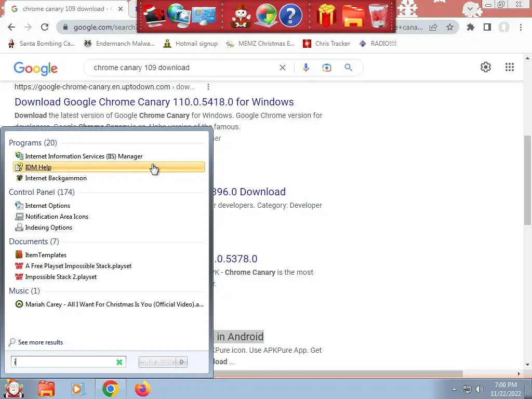The width and height of the screenshot is (532, 399).
Task: Open A Free Playset Impossible Stack.playset
Action: tap(109, 265)
